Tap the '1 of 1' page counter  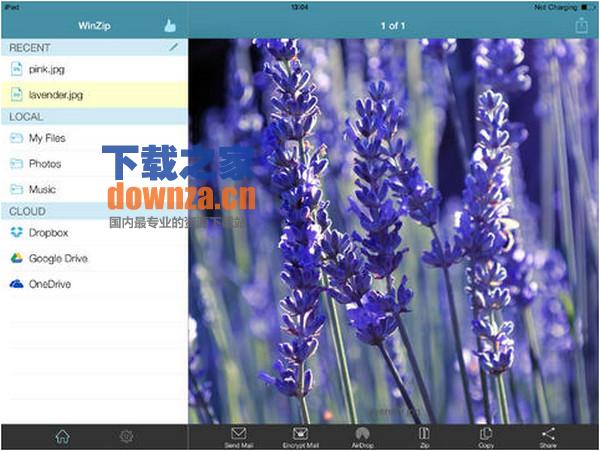coord(393,26)
